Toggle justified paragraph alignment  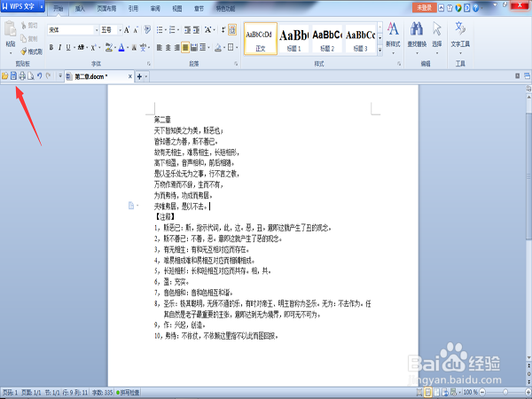pyautogui.click(x=185, y=48)
